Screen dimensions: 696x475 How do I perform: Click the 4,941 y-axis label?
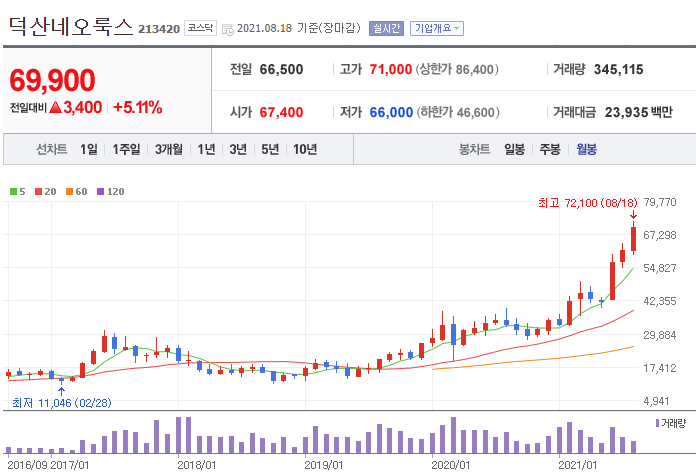656,401
